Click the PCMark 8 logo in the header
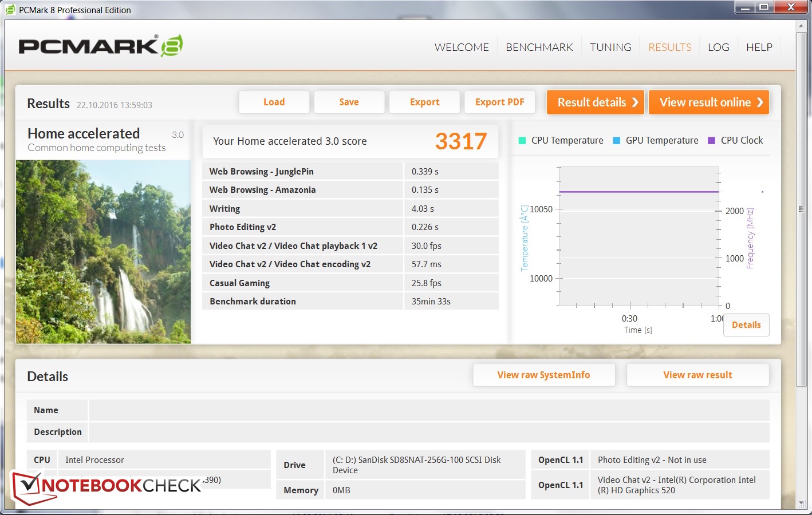This screenshot has width=812, height=515. click(x=101, y=46)
